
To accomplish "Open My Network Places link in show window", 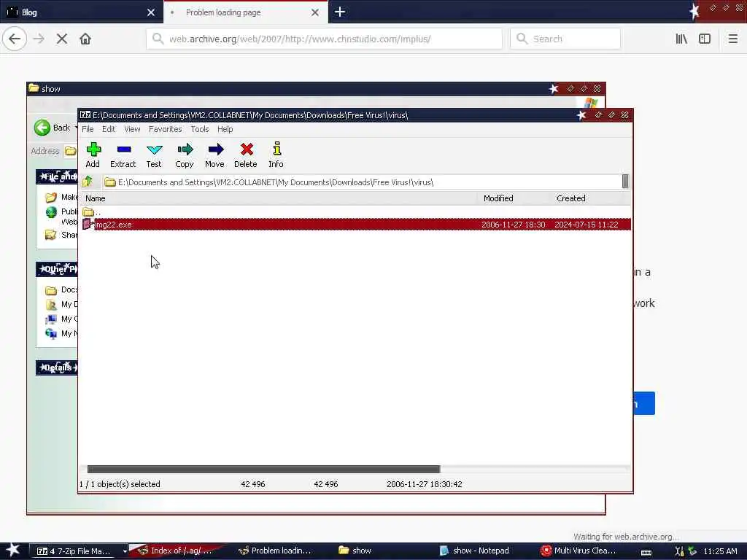I will [x=62, y=333].
